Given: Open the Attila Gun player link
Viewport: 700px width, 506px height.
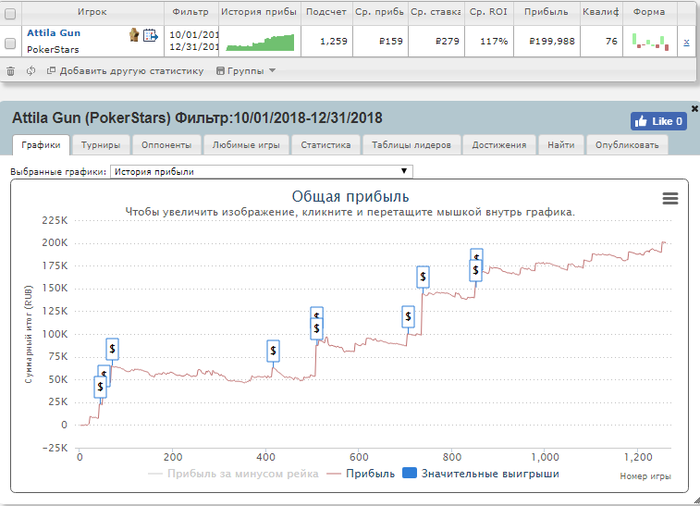Looking at the screenshot, I should (x=54, y=33).
